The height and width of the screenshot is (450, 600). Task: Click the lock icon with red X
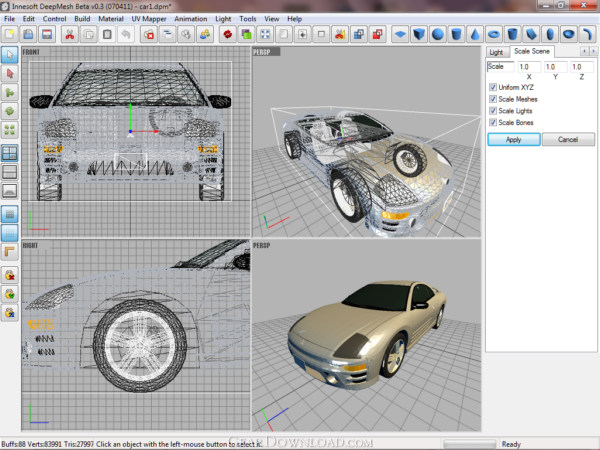(10, 275)
